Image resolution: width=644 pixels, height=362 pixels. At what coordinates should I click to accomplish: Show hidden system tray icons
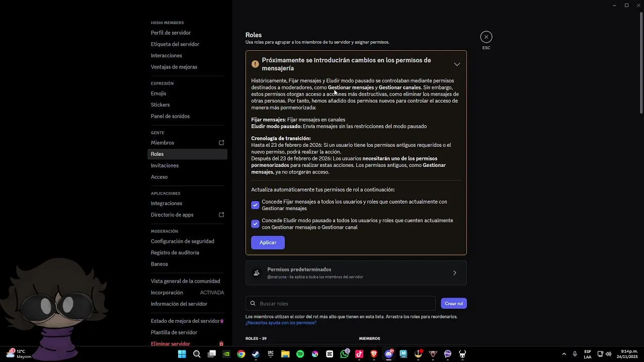pyautogui.click(x=564, y=354)
